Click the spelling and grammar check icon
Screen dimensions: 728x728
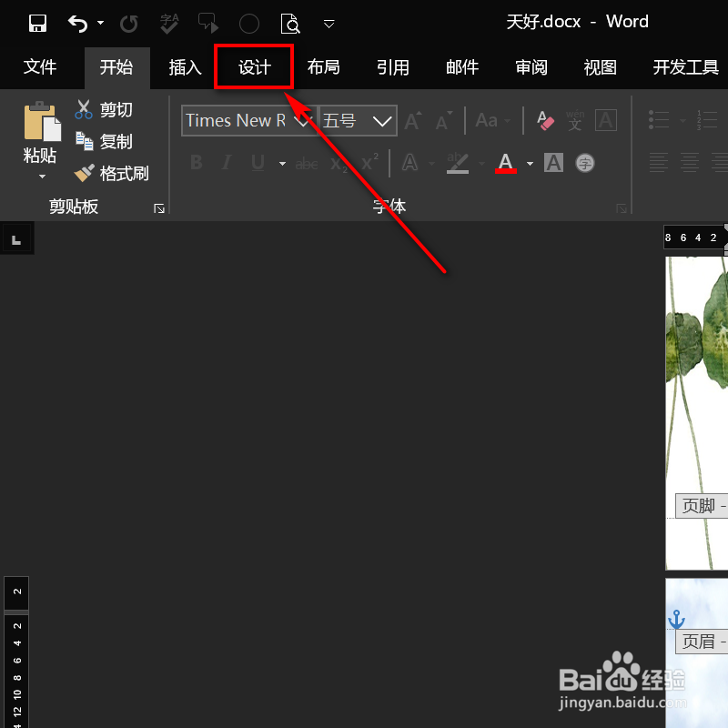tap(169, 24)
